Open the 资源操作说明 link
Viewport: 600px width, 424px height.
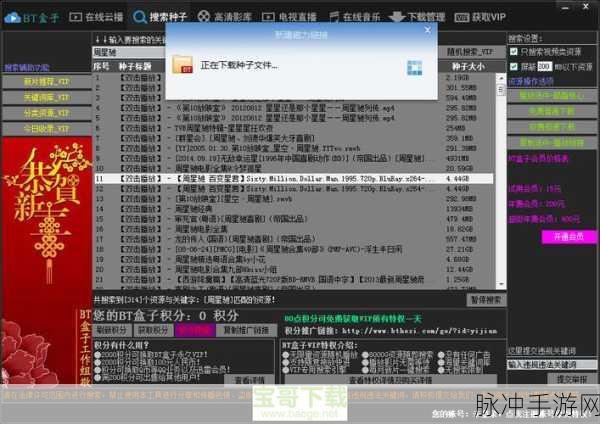point(531,81)
